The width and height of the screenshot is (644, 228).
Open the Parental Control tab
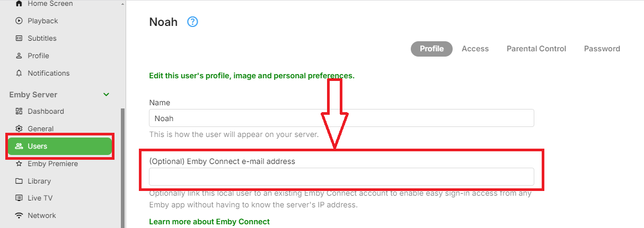(536, 49)
